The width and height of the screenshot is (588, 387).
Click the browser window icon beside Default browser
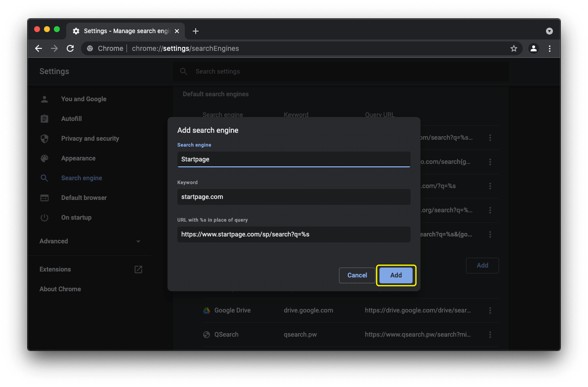(44, 198)
